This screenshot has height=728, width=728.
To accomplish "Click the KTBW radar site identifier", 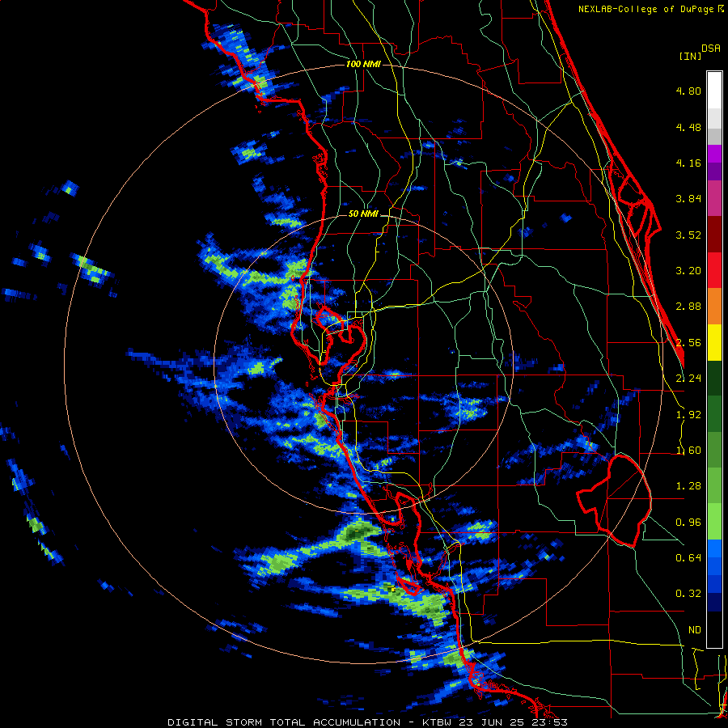I will point(438,722).
